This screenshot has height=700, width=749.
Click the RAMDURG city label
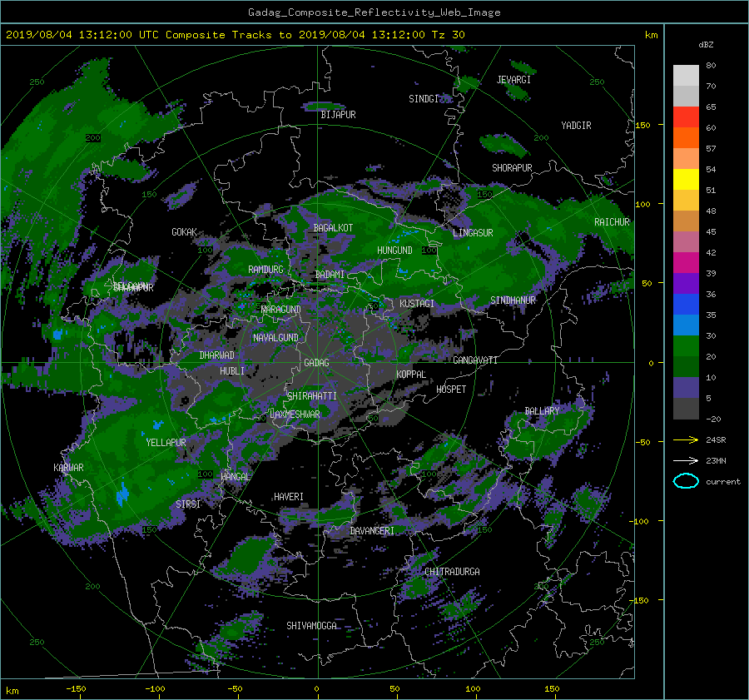click(x=265, y=270)
